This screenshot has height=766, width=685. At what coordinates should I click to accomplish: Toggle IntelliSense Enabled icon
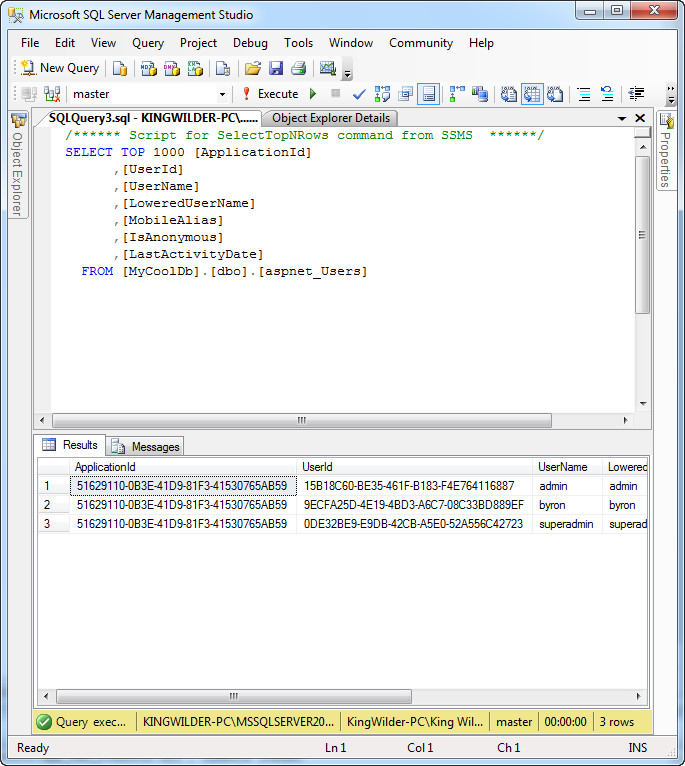pos(428,94)
